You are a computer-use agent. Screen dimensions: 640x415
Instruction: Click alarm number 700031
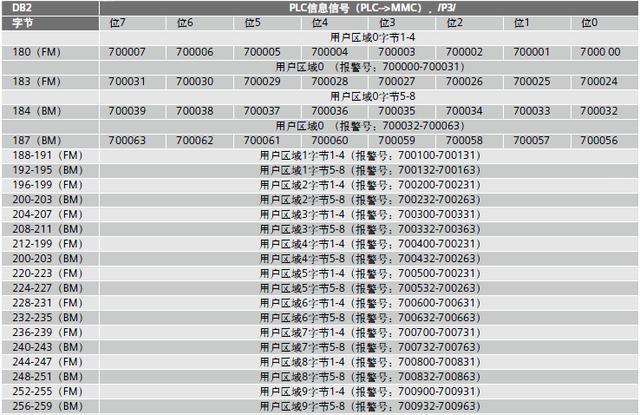point(127,82)
